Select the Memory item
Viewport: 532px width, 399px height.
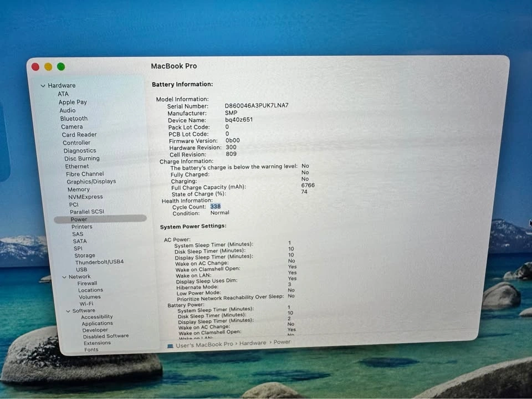coord(79,190)
